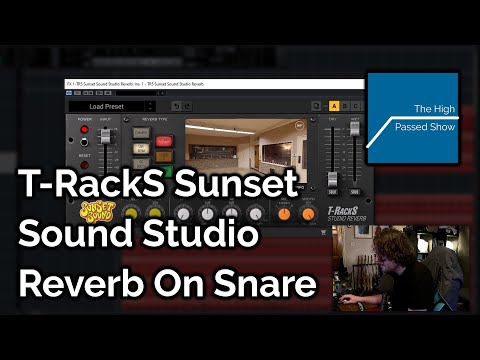Select the orange reverb type button
This screenshot has width=480, height=360.
(x=164, y=156)
